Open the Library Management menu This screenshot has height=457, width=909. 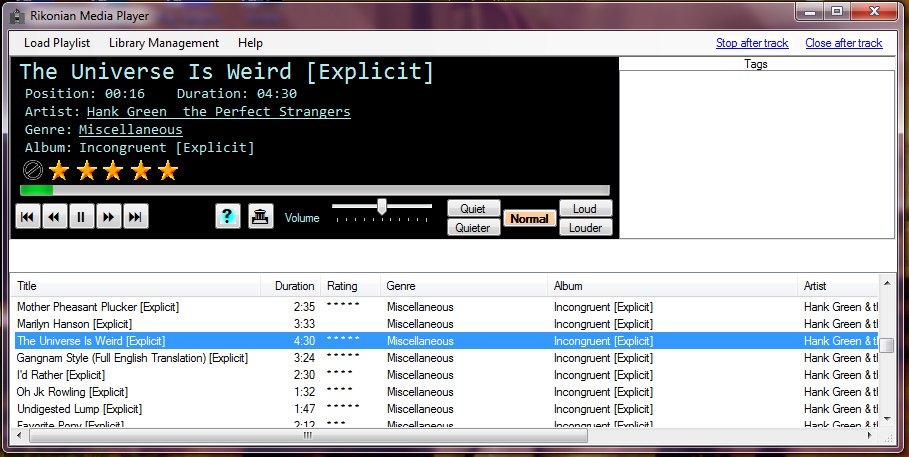tap(163, 43)
